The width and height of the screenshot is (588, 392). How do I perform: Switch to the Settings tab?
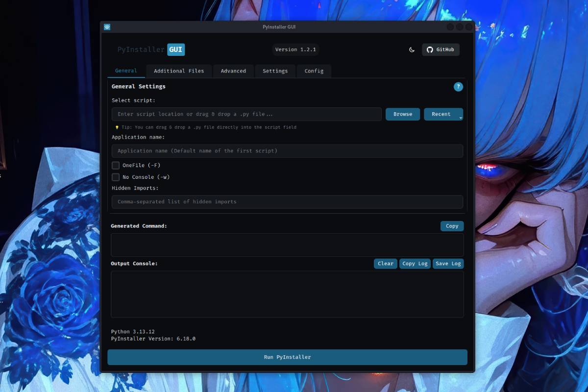(x=275, y=71)
